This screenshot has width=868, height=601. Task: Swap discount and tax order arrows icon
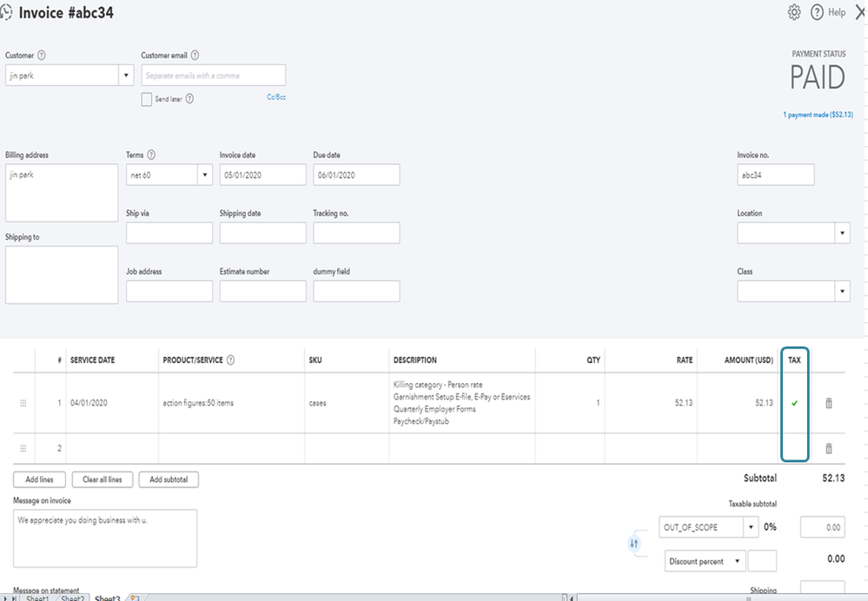pyautogui.click(x=634, y=544)
